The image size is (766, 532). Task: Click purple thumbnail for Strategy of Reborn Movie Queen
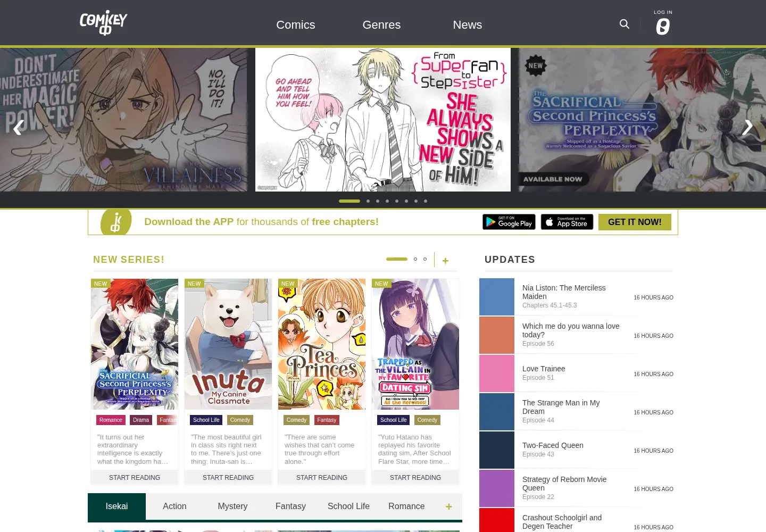click(497, 488)
